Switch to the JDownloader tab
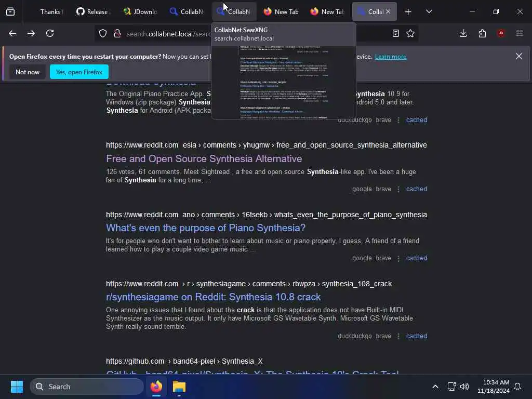Image resolution: width=532 pixels, height=399 pixels. 140,12
